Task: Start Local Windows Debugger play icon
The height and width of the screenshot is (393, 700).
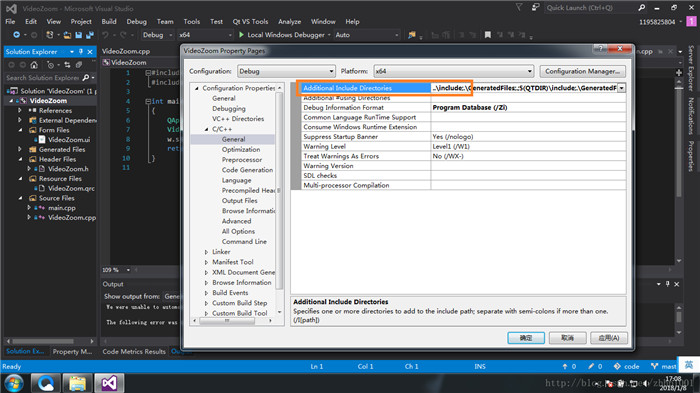Action: click(242, 35)
